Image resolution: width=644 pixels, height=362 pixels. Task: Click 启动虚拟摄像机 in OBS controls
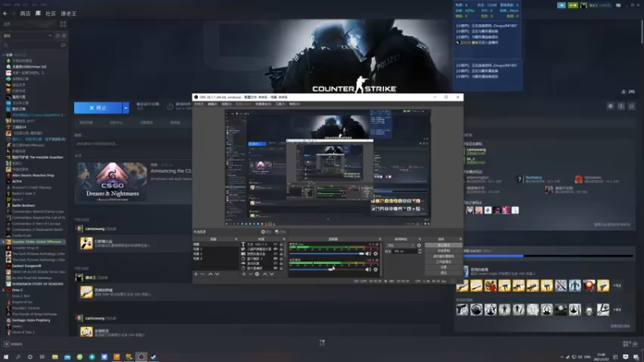pyautogui.click(x=444, y=256)
